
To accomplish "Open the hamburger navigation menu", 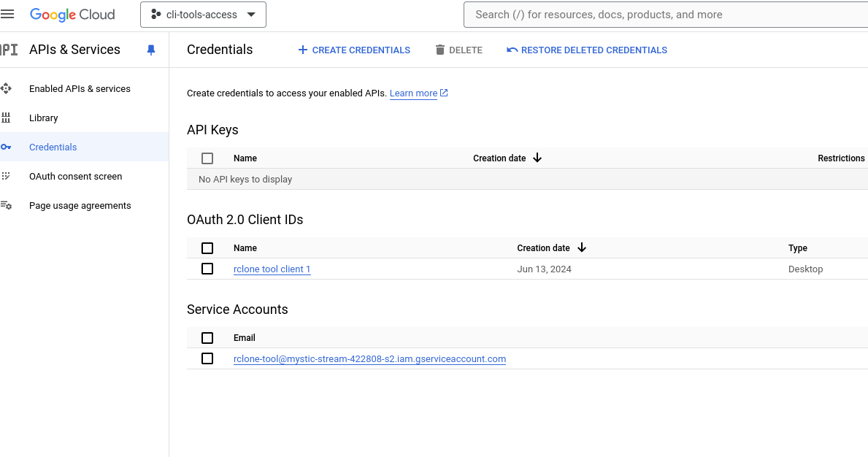I will coord(8,15).
